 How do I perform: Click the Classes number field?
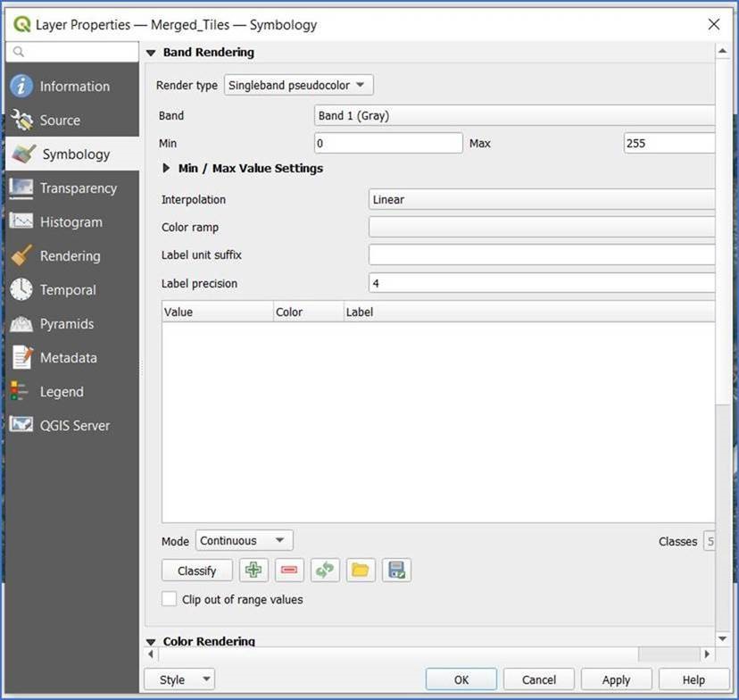coord(710,541)
